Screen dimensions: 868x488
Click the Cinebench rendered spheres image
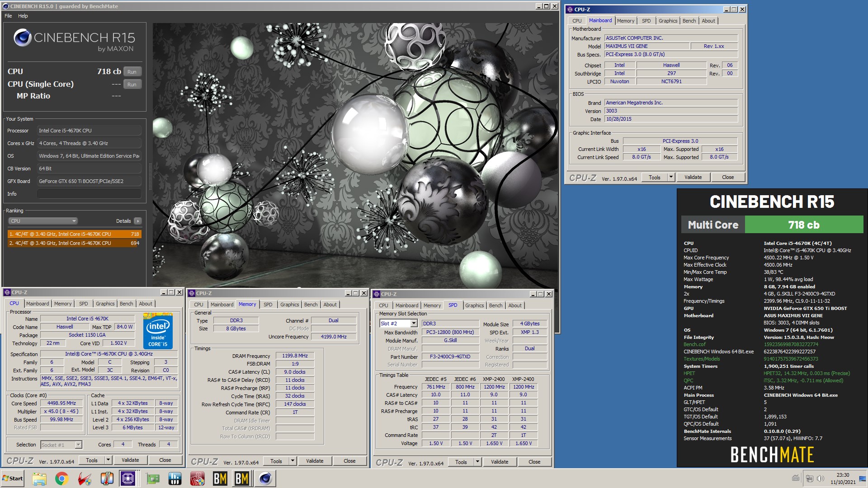click(x=355, y=155)
